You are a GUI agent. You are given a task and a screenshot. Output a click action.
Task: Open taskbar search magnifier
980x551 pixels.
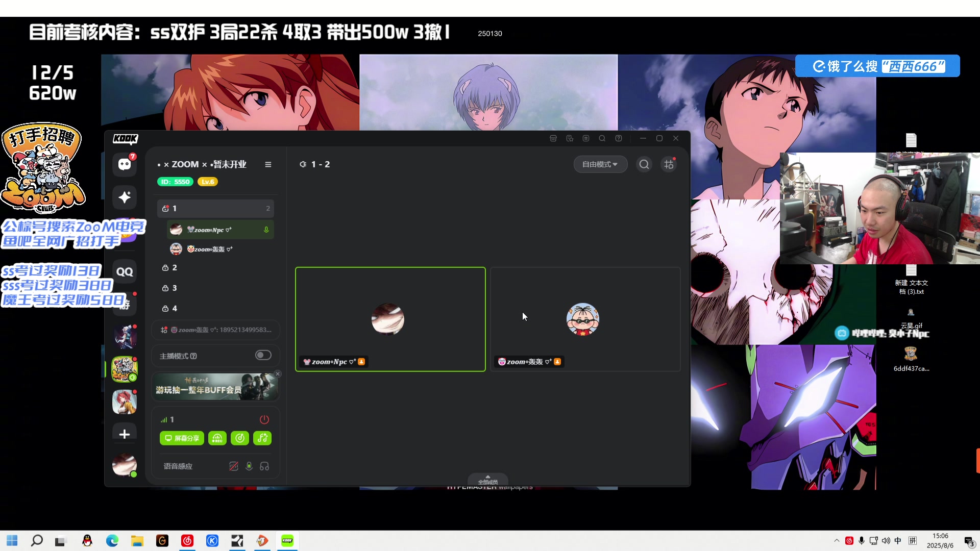click(x=37, y=541)
